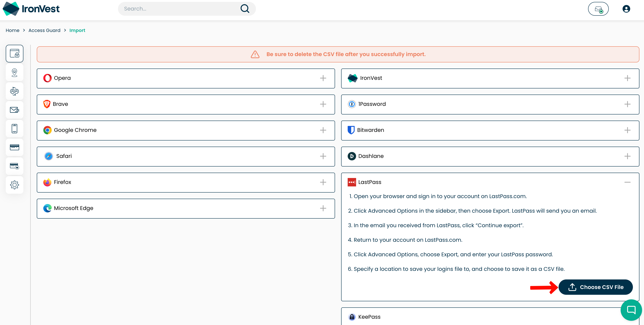This screenshot has height=325, width=644.
Task: Click the Google Chrome logo
Action: pyautogui.click(x=47, y=130)
